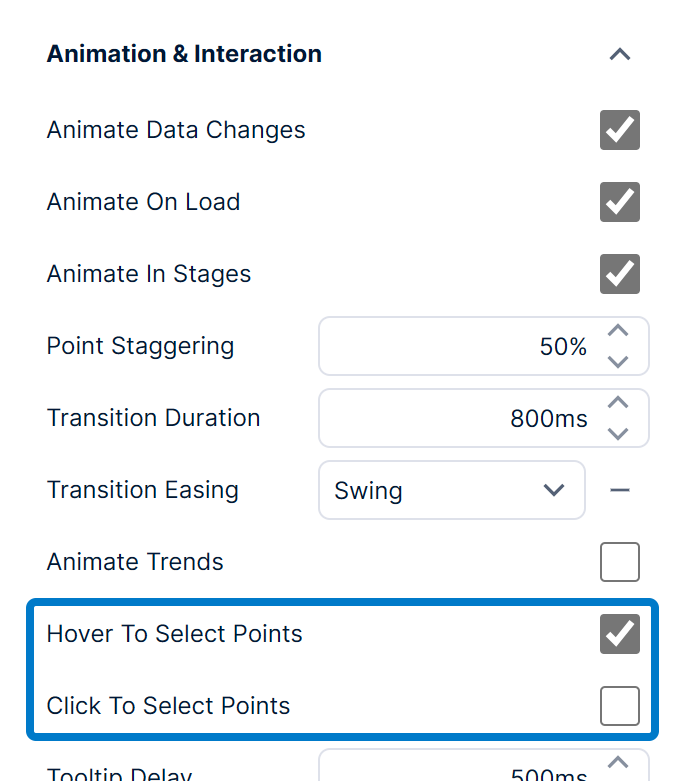Open the Transition Easing Swing dropdown
The height and width of the screenshot is (781, 693).
tap(451, 490)
